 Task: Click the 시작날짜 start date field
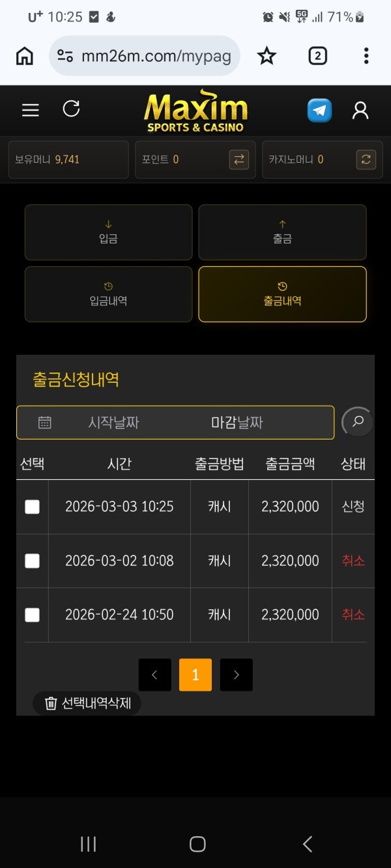(x=113, y=423)
